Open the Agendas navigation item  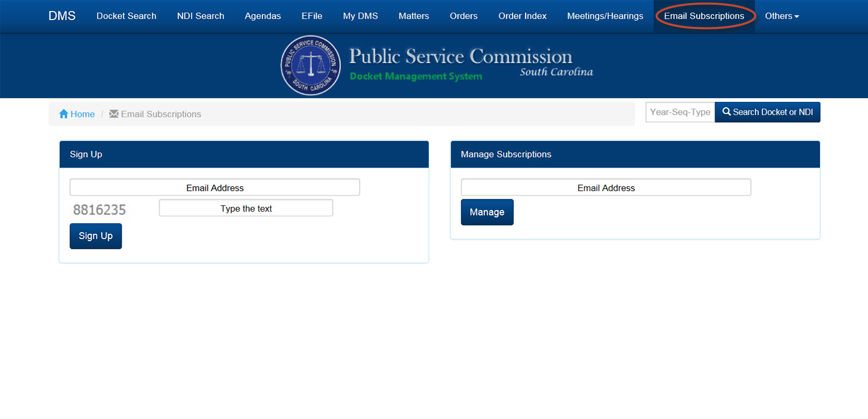262,16
